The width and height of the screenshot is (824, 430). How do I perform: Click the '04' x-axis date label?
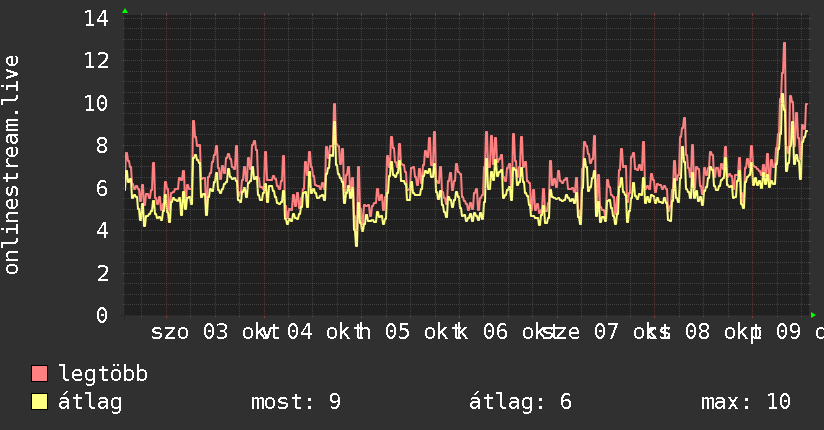click(x=300, y=332)
